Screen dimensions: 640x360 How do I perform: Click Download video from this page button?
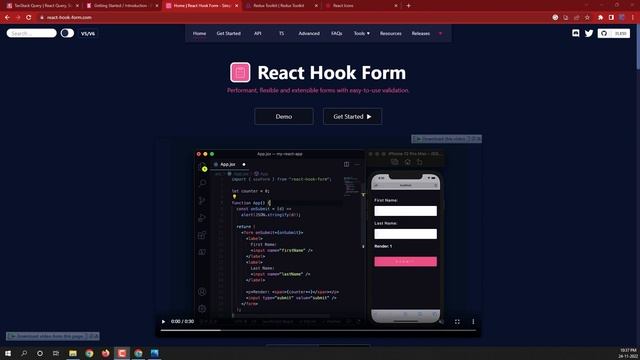53,336
